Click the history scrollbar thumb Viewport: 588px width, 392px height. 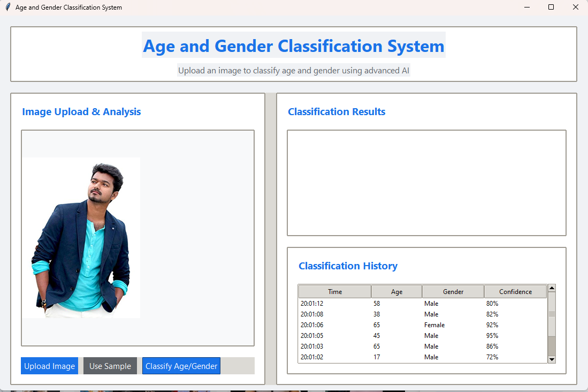click(552, 314)
